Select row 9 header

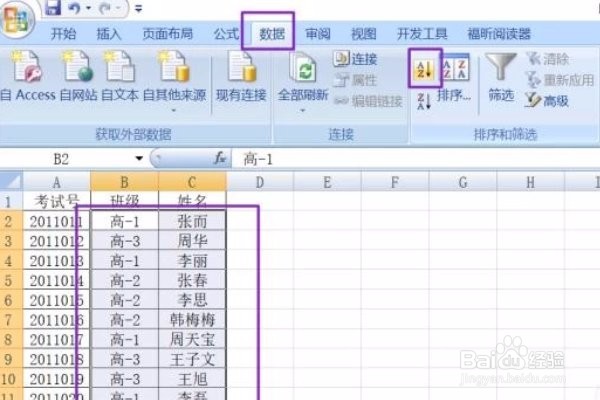(x=11, y=359)
